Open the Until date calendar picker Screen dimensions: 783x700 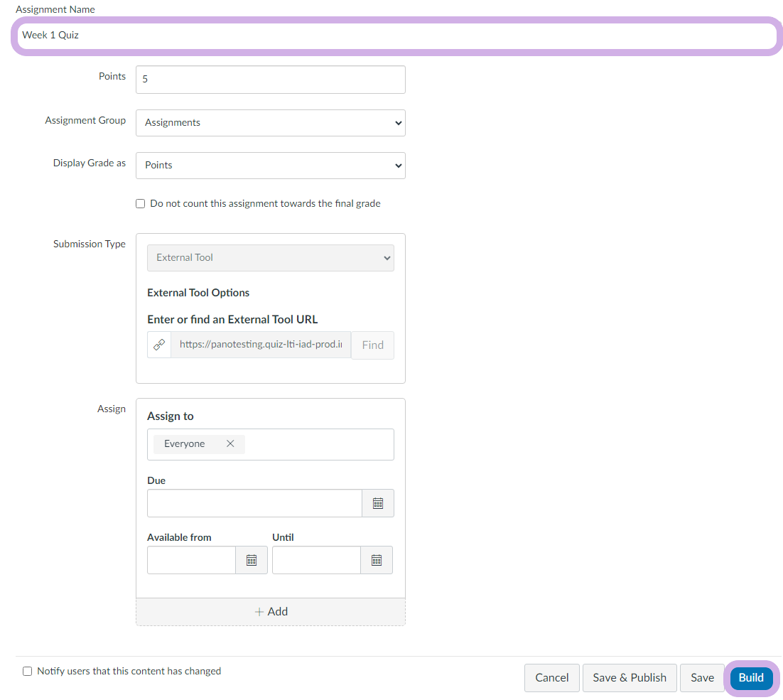tap(376, 560)
